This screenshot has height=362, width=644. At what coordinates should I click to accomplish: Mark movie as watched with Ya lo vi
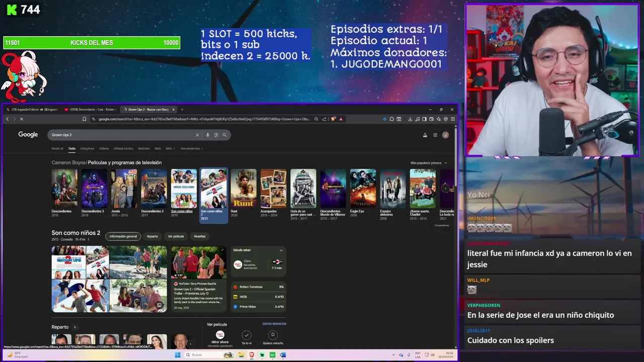pyautogui.click(x=246, y=337)
